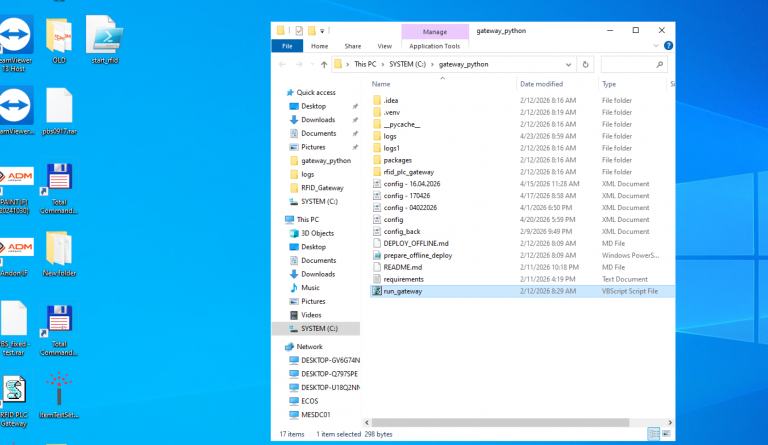
Task: Open the OLD folder on desktop
Action: coord(59,42)
